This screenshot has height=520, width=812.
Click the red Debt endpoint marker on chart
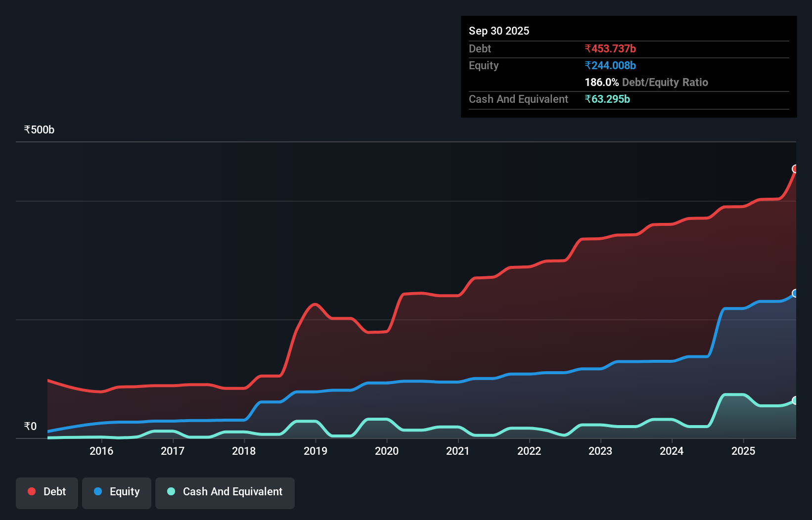tap(795, 169)
